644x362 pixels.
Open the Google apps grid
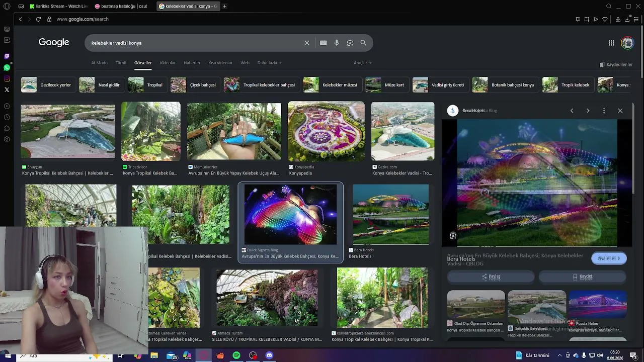611,43
